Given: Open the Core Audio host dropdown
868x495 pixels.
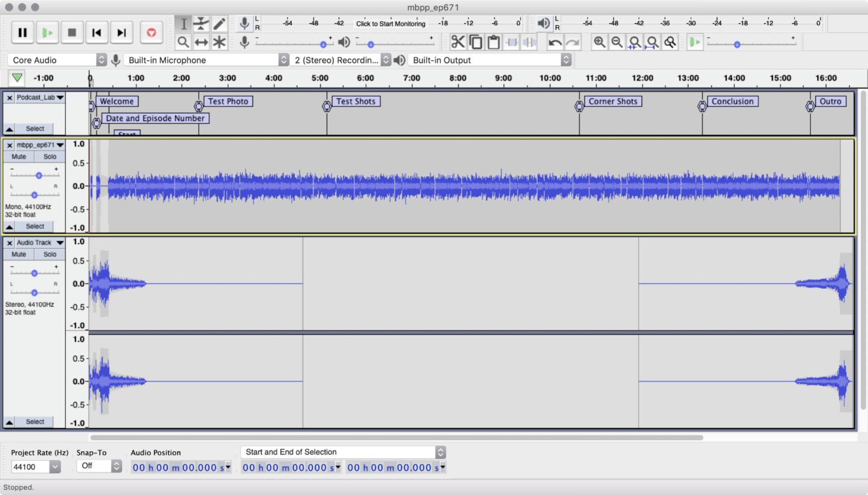Looking at the screenshot, I should (x=58, y=60).
